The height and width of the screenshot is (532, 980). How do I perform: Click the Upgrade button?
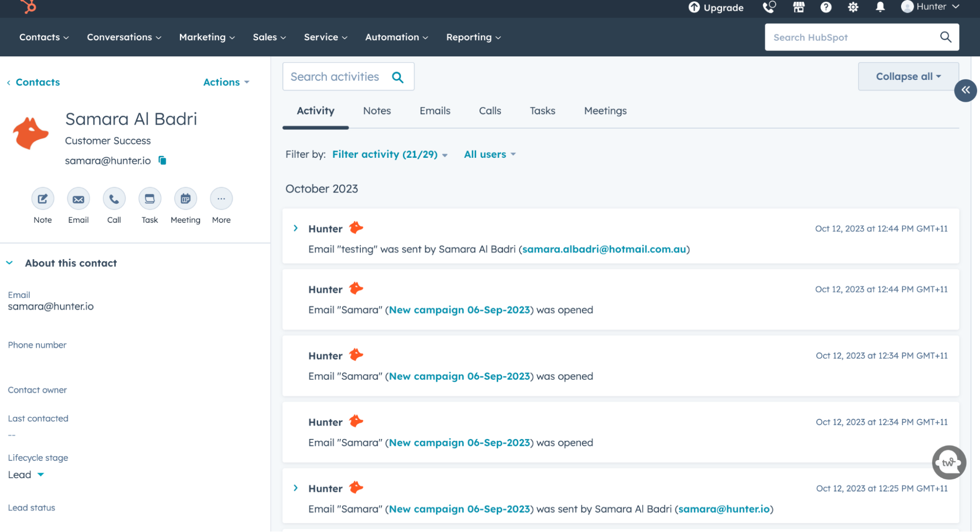pyautogui.click(x=716, y=7)
